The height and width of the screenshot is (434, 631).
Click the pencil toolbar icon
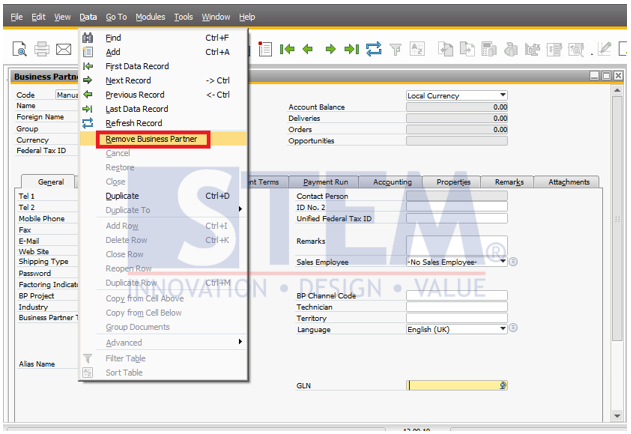point(604,49)
